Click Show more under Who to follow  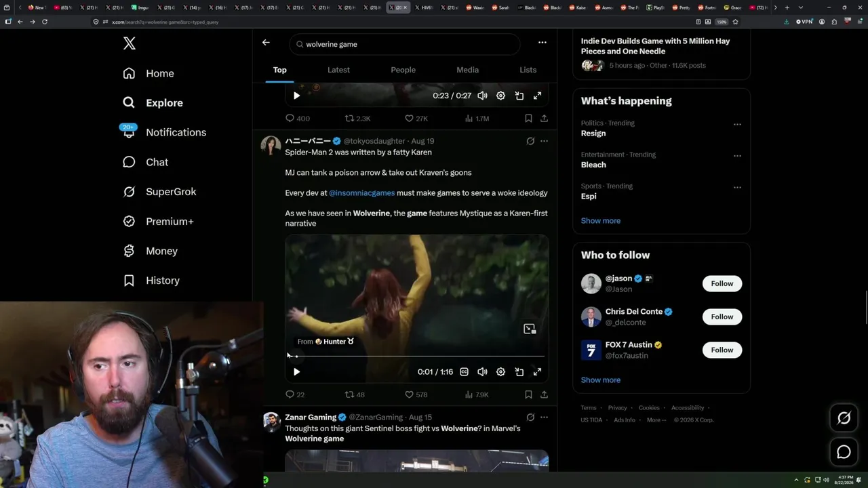600,380
